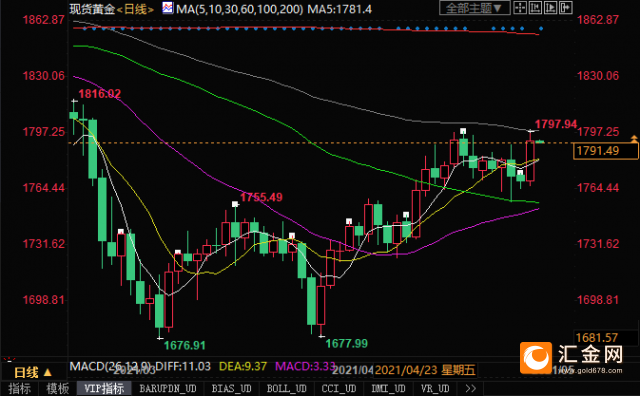Select the DMI_UD indicator
The width and height of the screenshot is (640, 397).
point(388,388)
